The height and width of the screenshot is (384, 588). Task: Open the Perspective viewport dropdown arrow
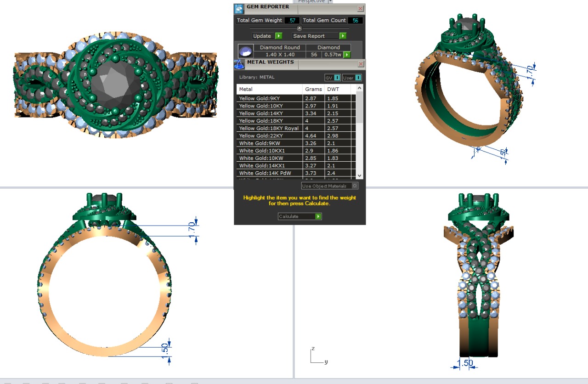click(330, 1)
